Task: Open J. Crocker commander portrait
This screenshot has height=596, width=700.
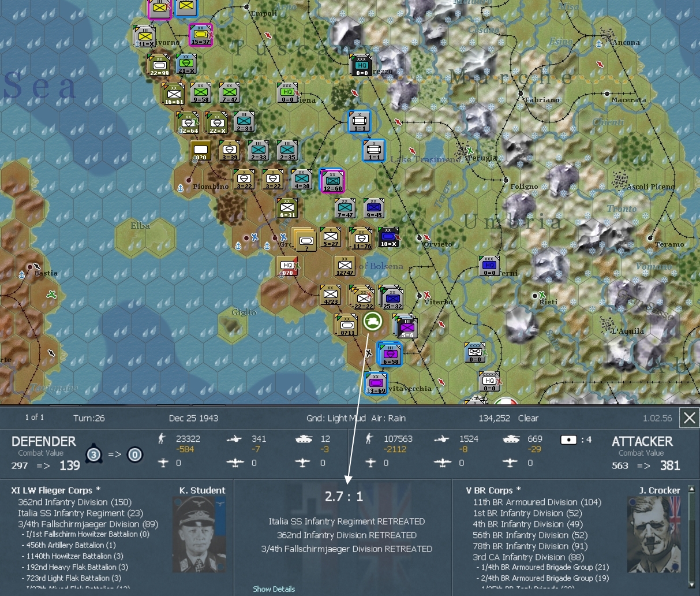Action: pos(654,534)
